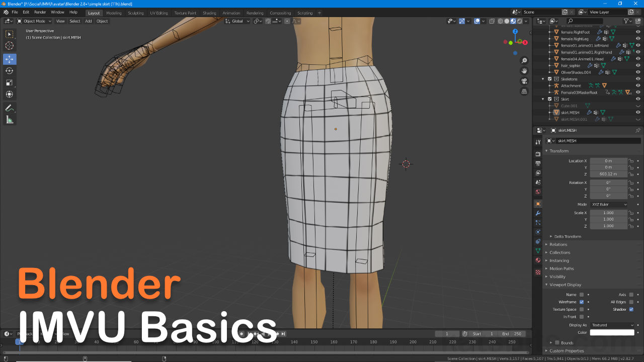Open the Add menu in viewport header
644x362 pixels.
(89, 21)
